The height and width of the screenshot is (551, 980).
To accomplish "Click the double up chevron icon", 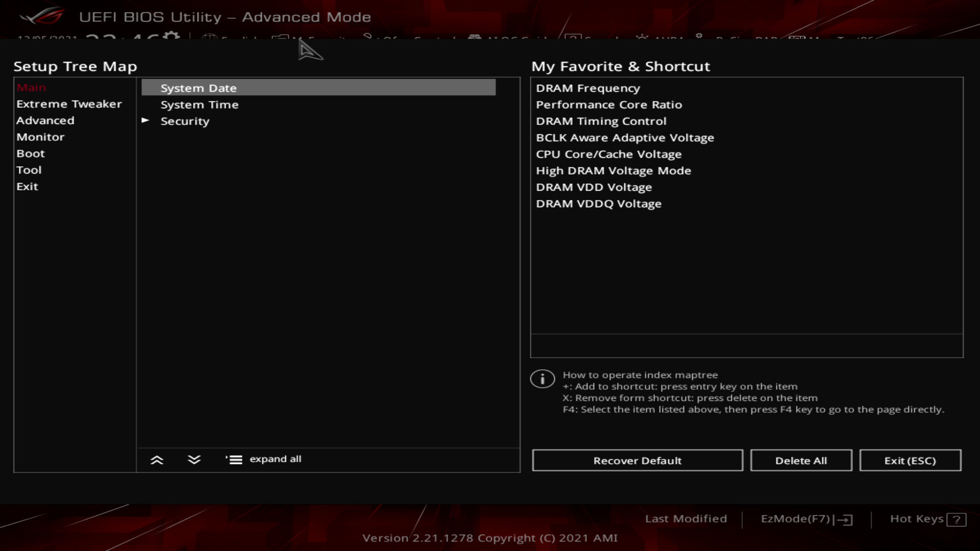I will pyautogui.click(x=157, y=460).
